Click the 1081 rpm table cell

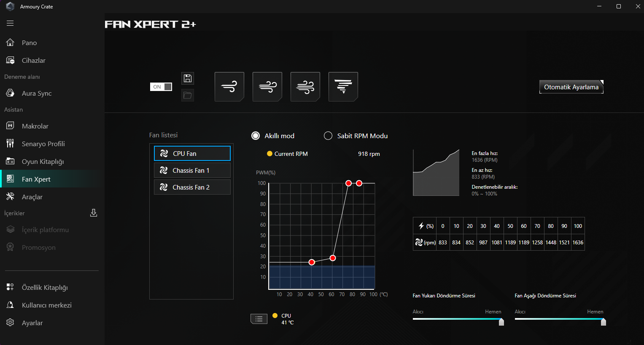click(497, 242)
